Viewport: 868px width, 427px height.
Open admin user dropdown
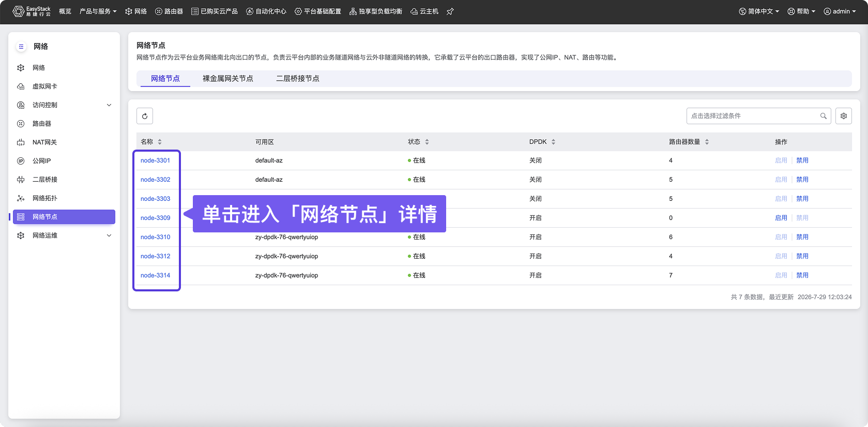click(840, 11)
